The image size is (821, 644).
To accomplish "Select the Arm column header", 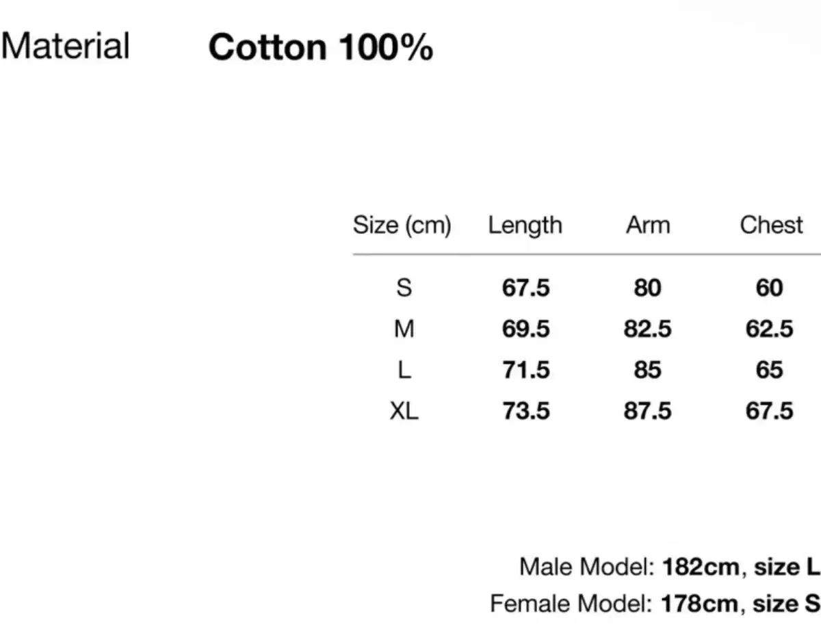I will pyautogui.click(x=647, y=225).
